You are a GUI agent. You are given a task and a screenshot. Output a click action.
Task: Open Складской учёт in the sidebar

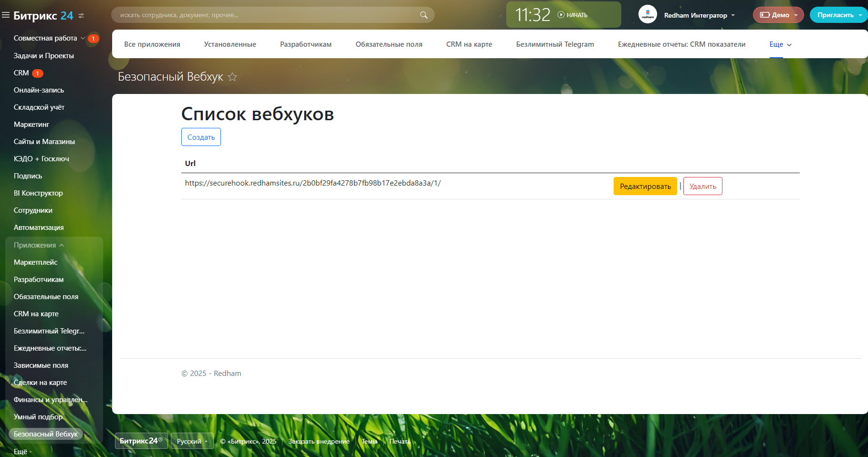39,107
